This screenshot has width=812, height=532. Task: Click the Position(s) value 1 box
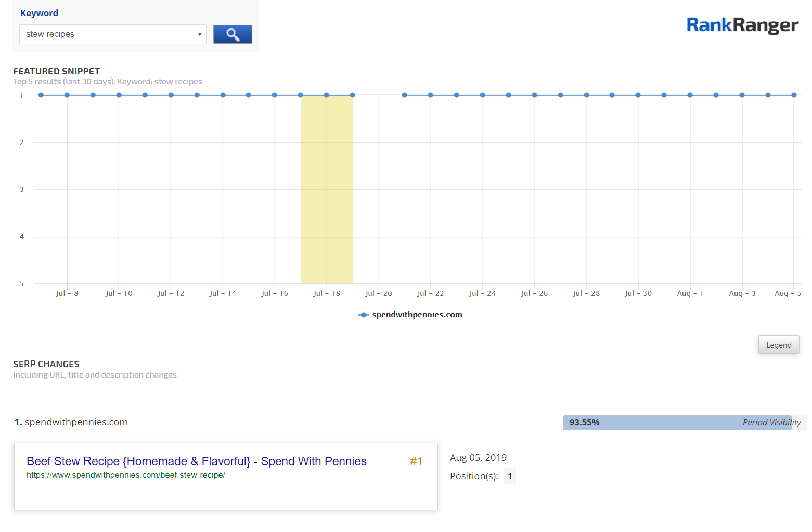click(509, 476)
